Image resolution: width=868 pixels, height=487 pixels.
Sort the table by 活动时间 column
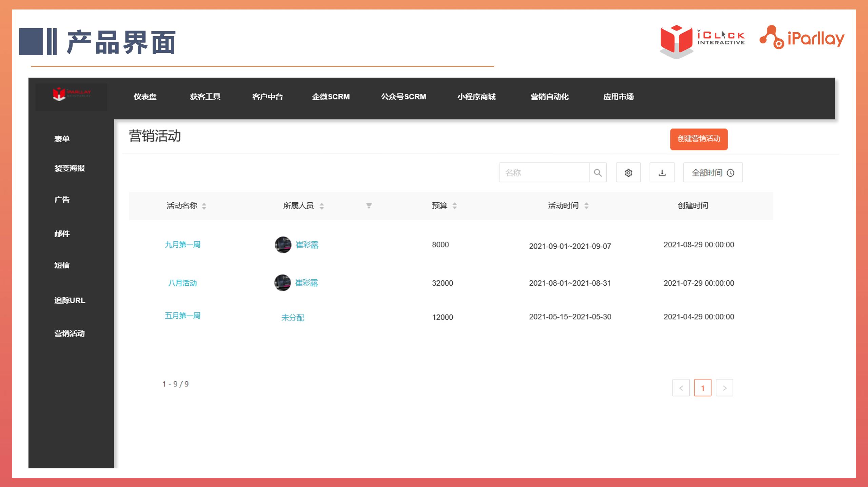click(587, 205)
